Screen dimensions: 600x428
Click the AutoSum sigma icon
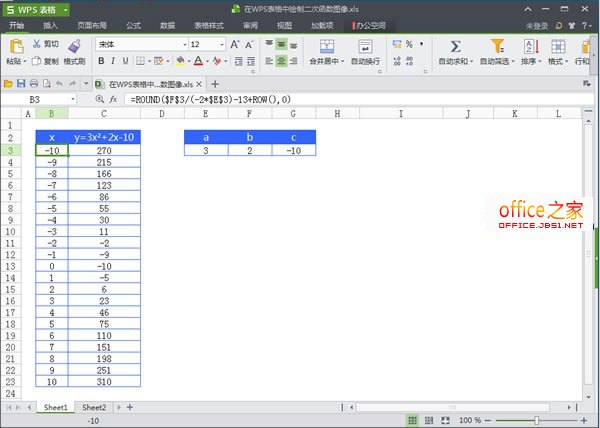(455, 46)
